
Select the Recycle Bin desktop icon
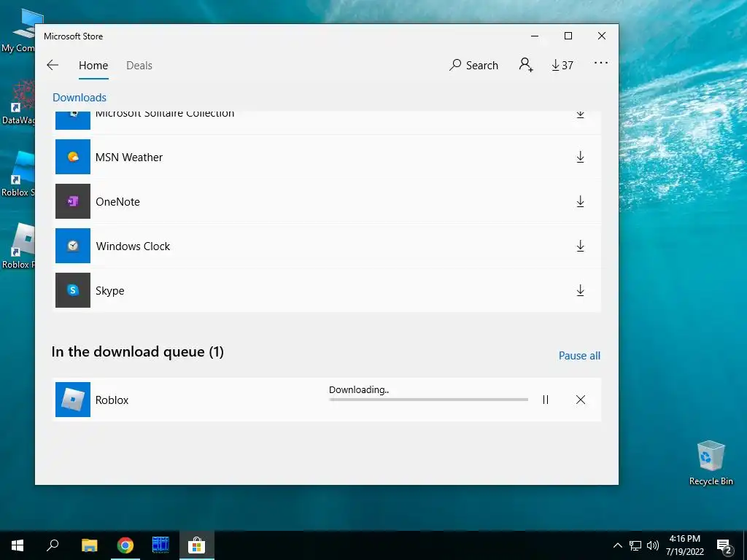(711, 463)
